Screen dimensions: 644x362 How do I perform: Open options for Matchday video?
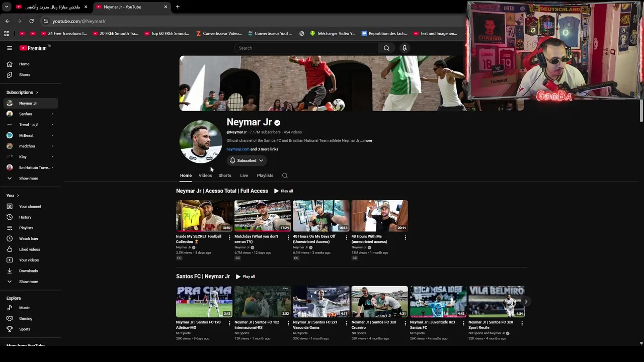click(x=288, y=237)
